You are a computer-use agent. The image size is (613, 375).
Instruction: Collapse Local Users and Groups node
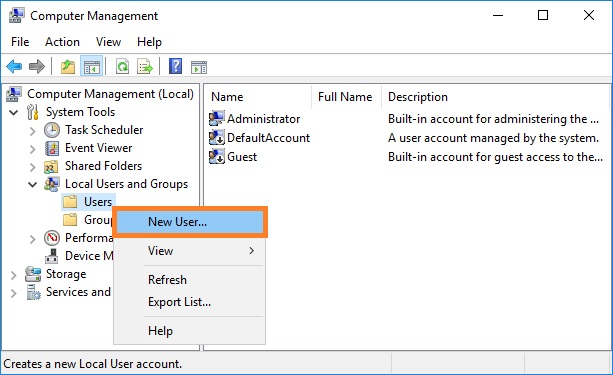tap(32, 185)
